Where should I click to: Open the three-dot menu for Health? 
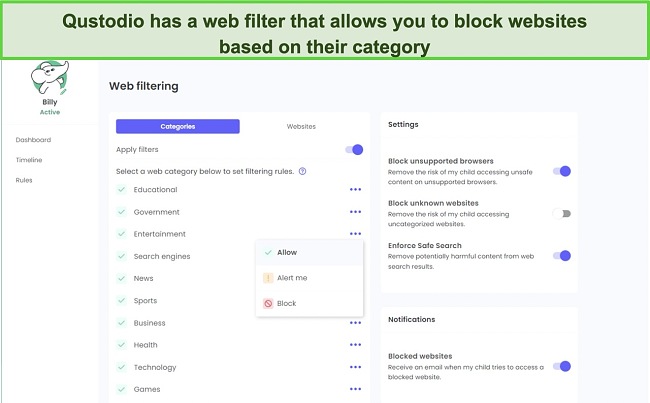tap(355, 345)
